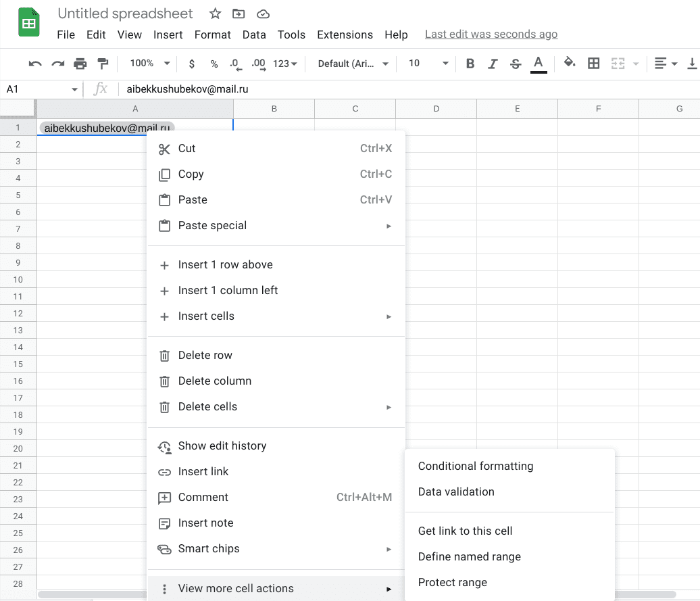The width and height of the screenshot is (700, 601).
Task: Open the Extensions menu
Action: click(x=345, y=34)
